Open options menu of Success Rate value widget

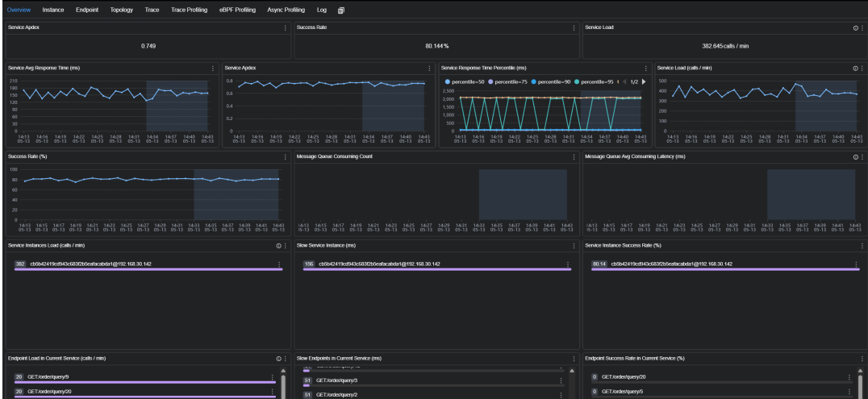point(574,27)
